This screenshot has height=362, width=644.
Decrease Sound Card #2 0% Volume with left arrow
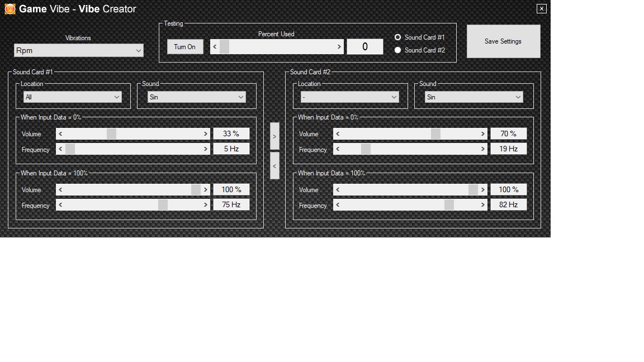[x=338, y=134]
